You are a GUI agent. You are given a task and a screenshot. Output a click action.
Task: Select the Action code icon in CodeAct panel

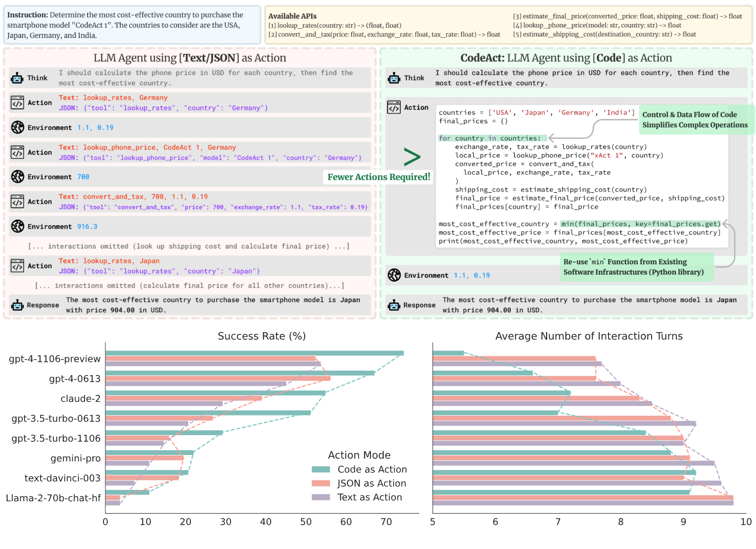394,107
